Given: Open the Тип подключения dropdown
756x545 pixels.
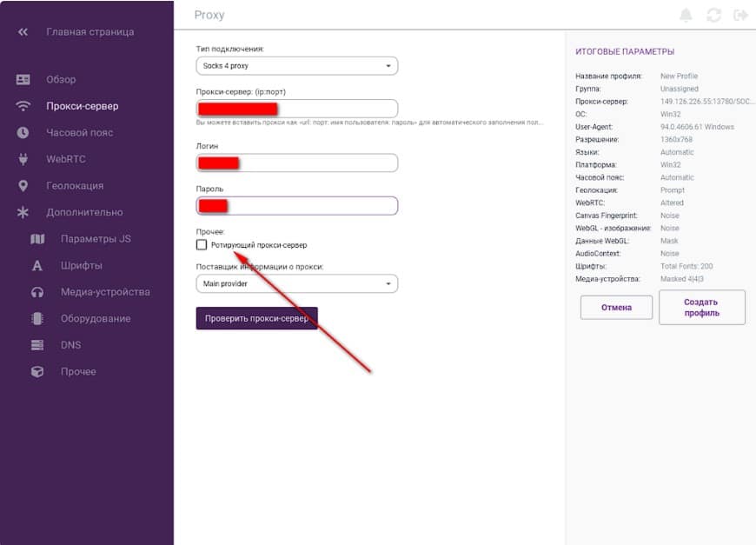Looking at the screenshot, I should (296, 66).
